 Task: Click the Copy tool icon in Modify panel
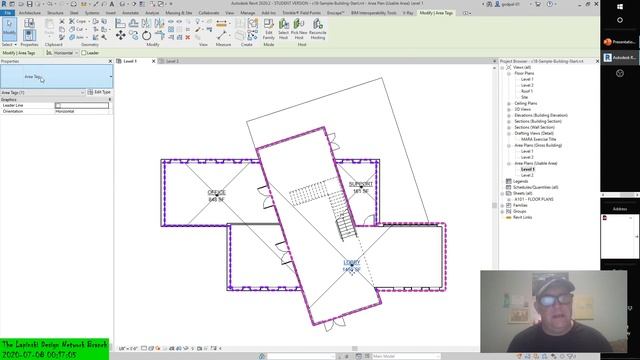134,36
